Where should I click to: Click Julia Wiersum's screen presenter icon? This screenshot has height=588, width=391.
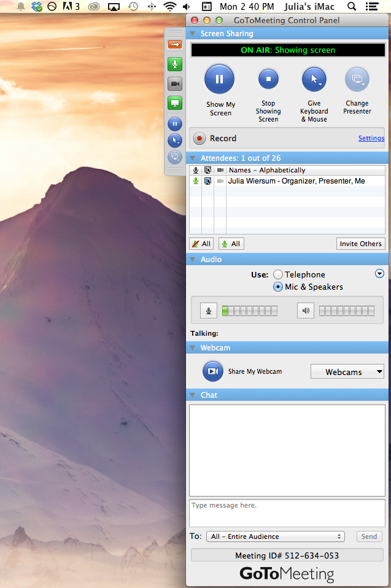[207, 181]
